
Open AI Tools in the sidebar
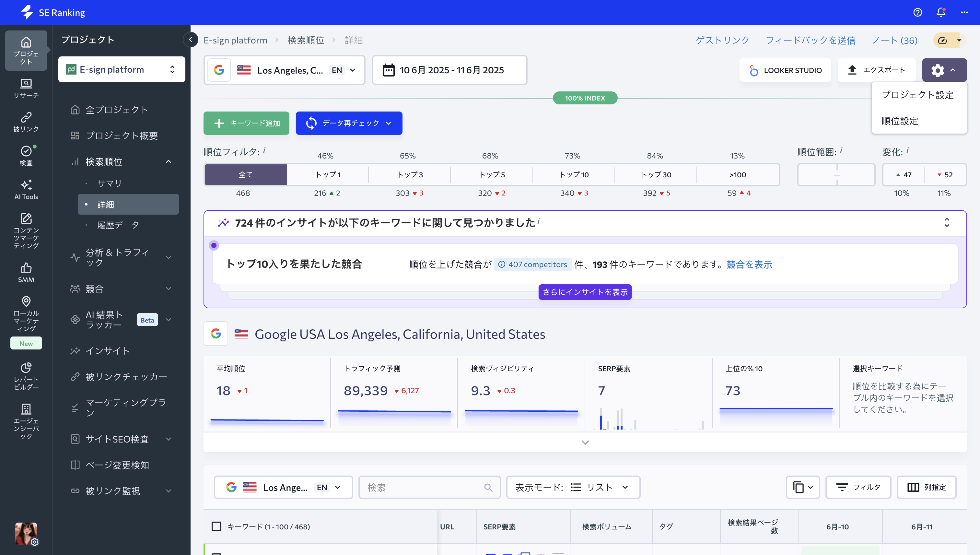pyautogui.click(x=26, y=189)
